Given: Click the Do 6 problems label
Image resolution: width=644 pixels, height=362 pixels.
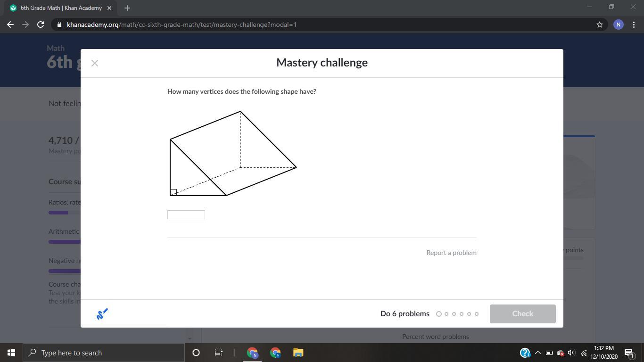Looking at the screenshot, I should pyautogui.click(x=405, y=314).
